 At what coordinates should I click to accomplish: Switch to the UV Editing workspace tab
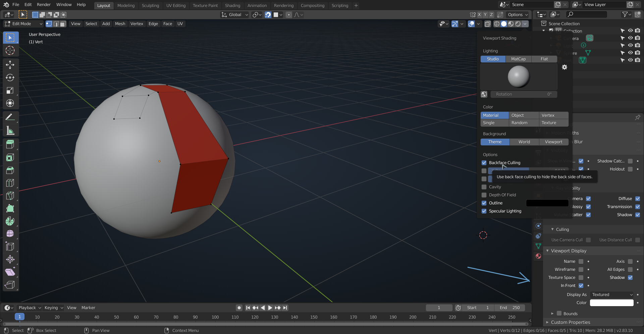click(176, 6)
